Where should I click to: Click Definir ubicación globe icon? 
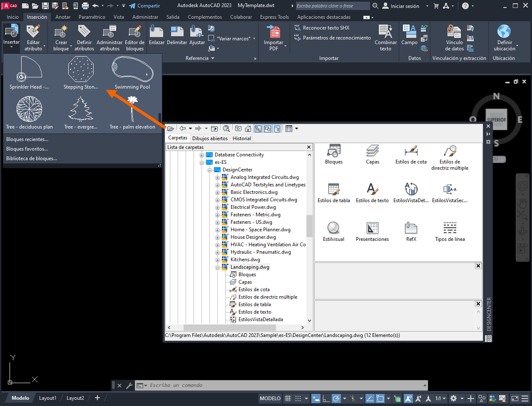pos(504,31)
